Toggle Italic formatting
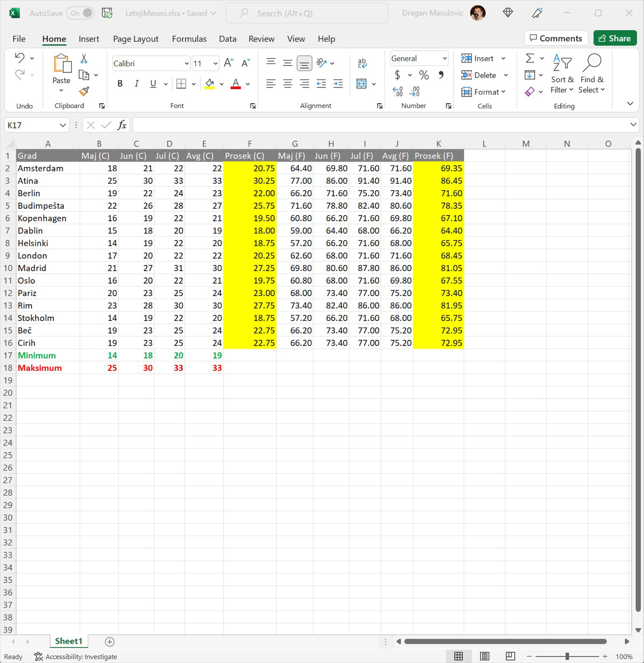Viewport: 644px width, 663px height. coord(136,84)
